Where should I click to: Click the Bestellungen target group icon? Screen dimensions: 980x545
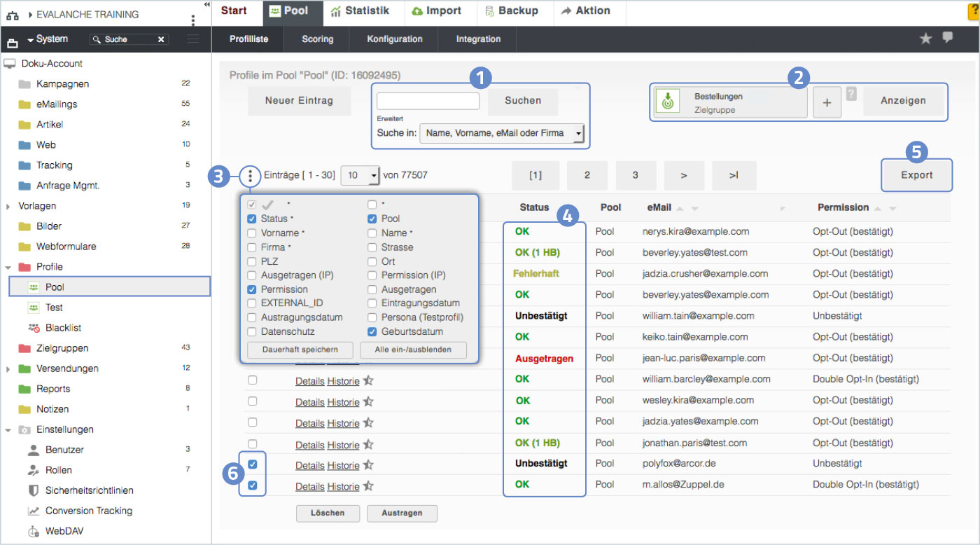(x=667, y=102)
